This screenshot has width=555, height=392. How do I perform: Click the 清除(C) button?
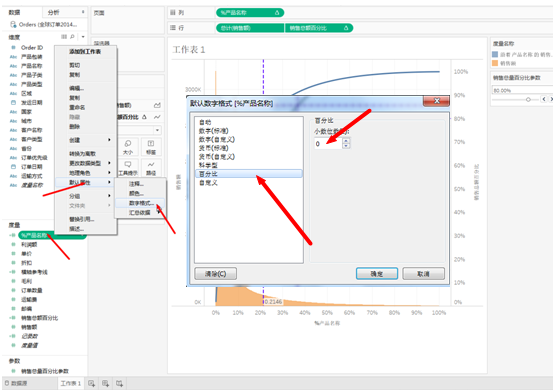tap(216, 274)
